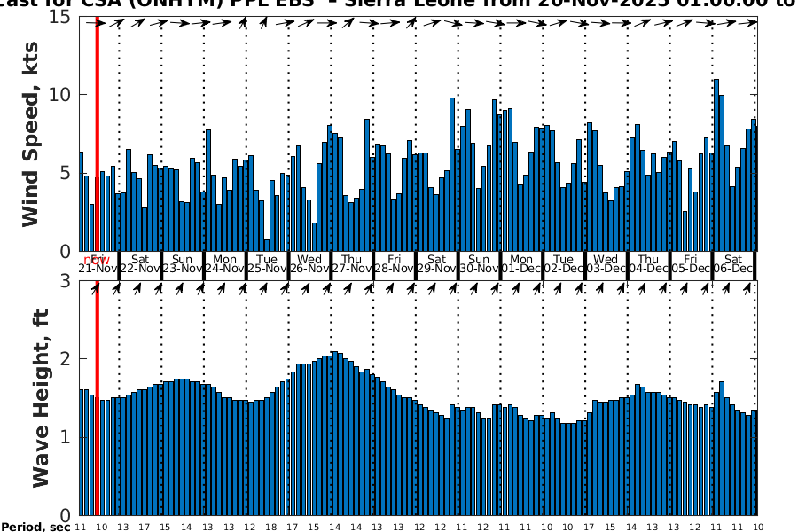Click the Mon 01-Dec date label
The width and height of the screenshot is (798, 532).
click(x=521, y=263)
